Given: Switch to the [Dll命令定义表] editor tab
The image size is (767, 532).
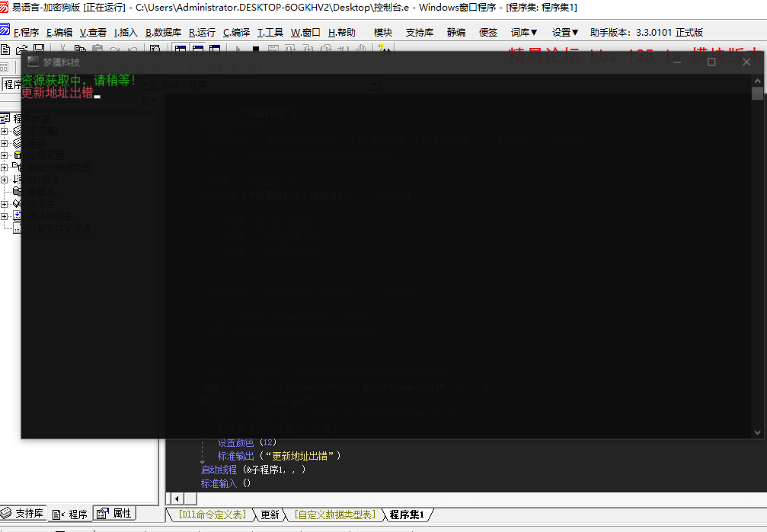Looking at the screenshot, I should coord(213,514).
